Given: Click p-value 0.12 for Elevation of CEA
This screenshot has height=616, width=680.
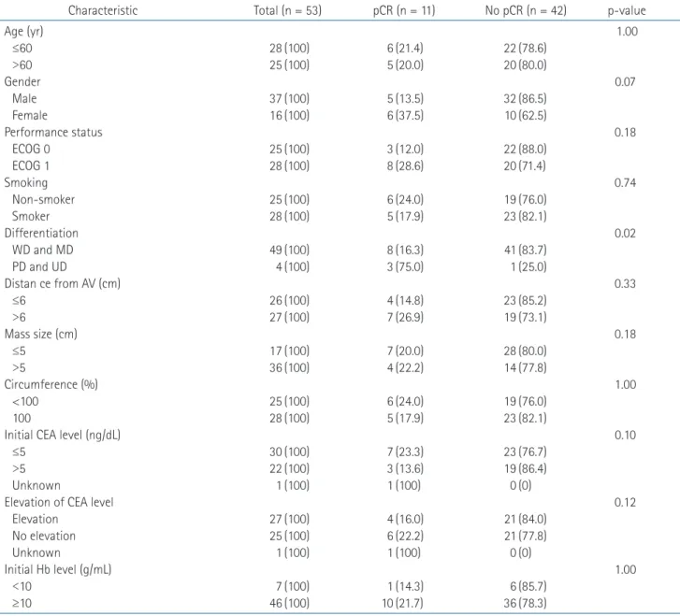Looking at the screenshot, I should [x=625, y=502].
